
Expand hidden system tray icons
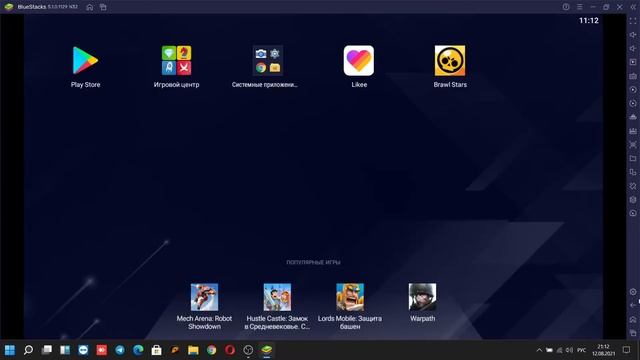pos(539,350)
